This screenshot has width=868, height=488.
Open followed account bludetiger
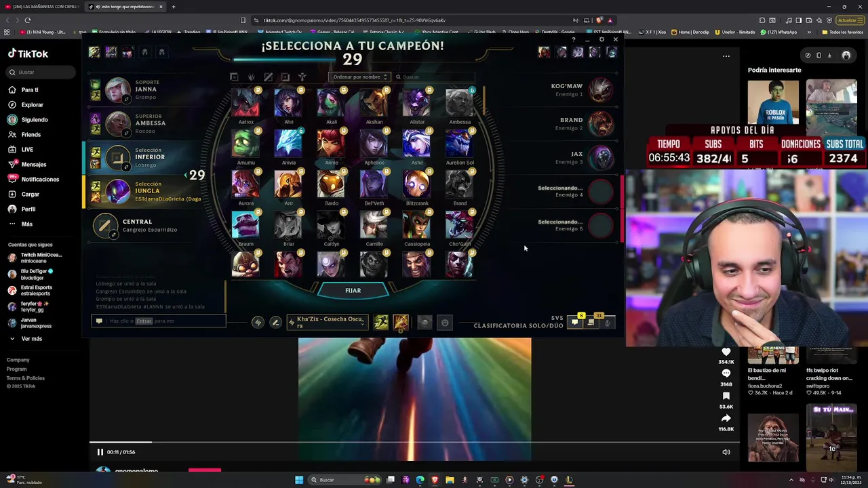tap(31, 274)
